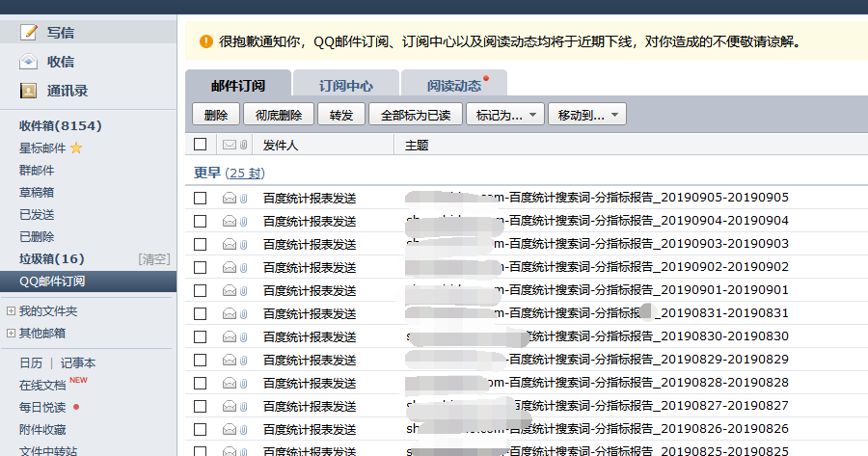Open the 收件箱(8154) folder
868x456 pixels.
pos(61,125)
